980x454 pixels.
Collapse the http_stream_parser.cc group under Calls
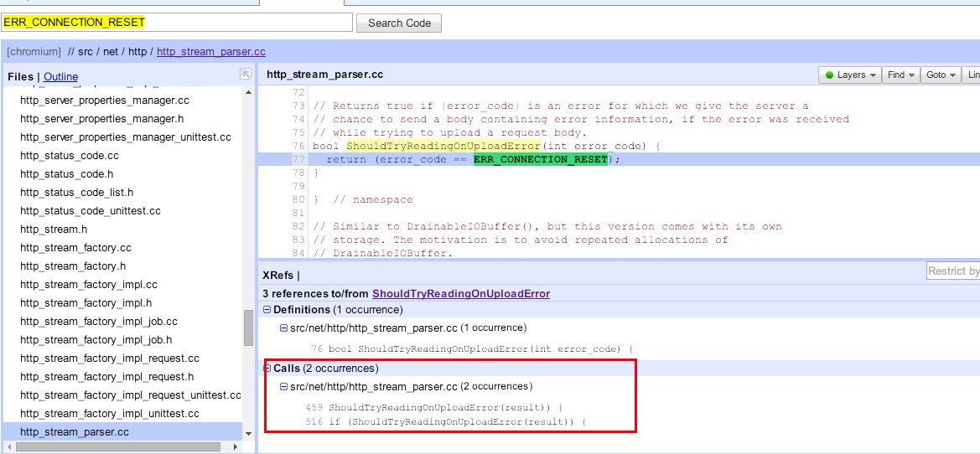[x=284, y=386]
